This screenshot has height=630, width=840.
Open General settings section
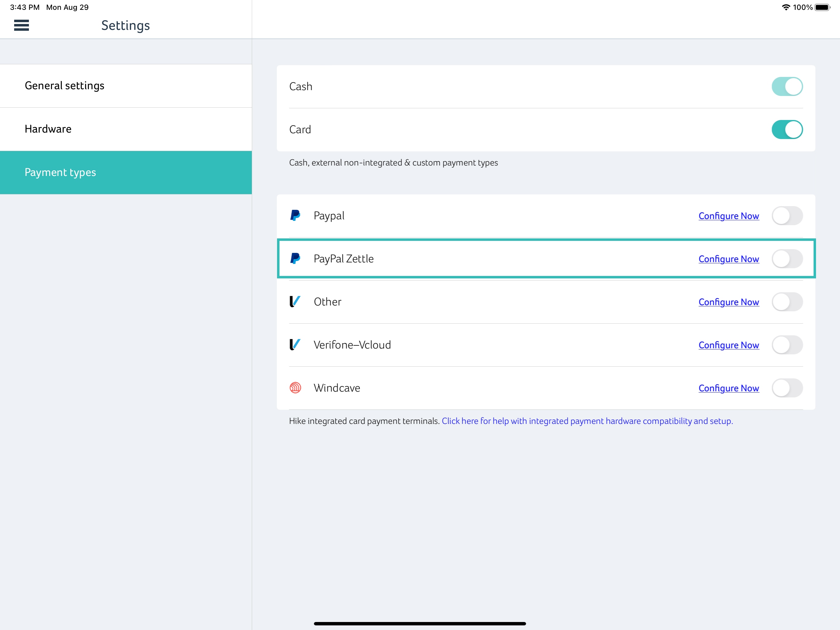tap(126, 86)
